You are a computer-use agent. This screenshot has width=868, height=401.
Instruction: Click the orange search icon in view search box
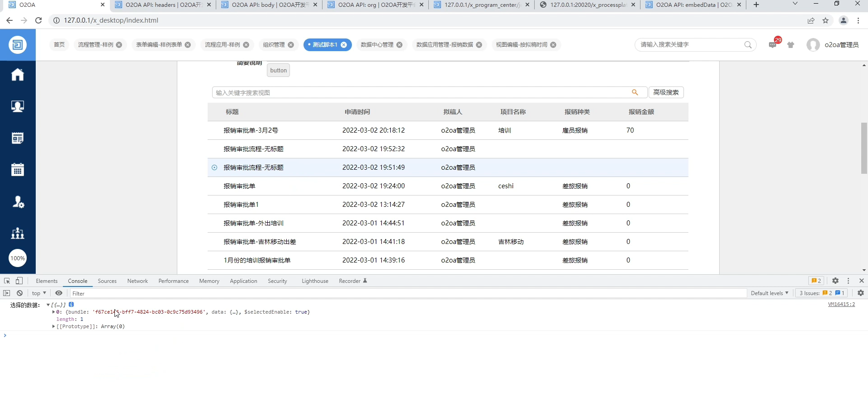click(x=635, y=92)
